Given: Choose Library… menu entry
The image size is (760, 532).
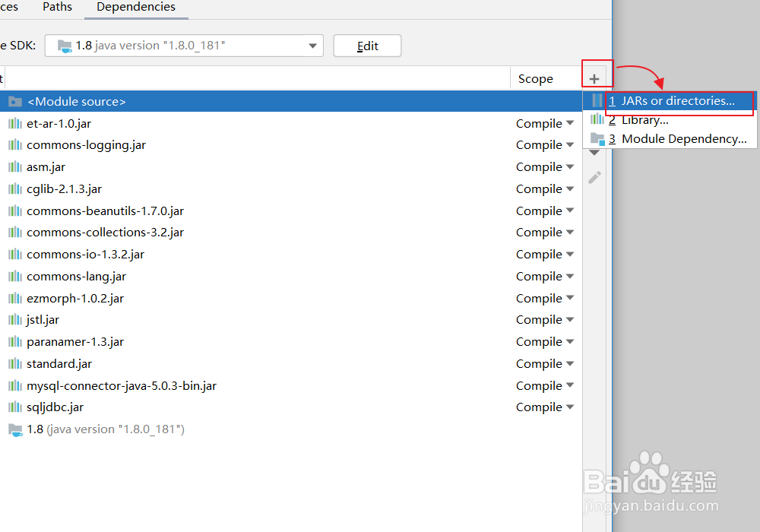Looking at the screenshot, I should click(670, 119).
